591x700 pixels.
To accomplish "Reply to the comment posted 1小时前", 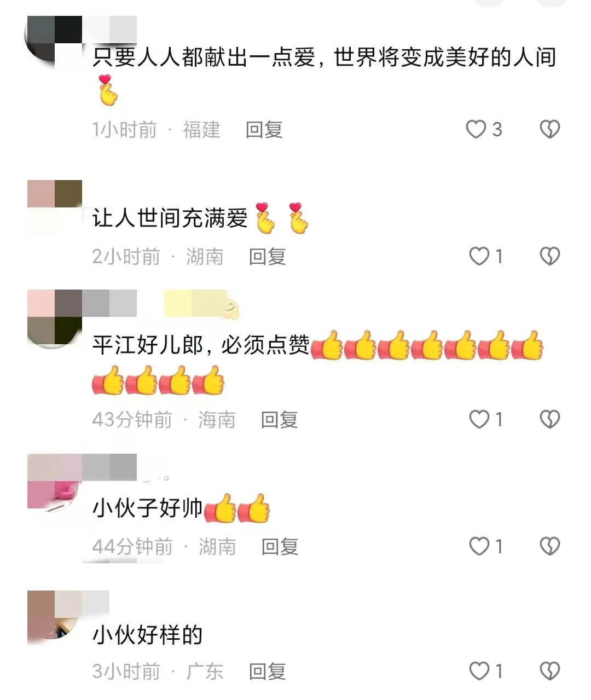I will coord(264,130).
